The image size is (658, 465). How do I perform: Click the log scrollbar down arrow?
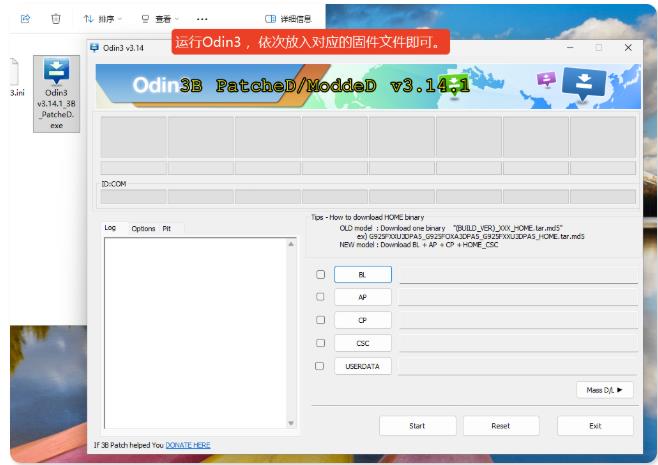(x=291, y=423)
